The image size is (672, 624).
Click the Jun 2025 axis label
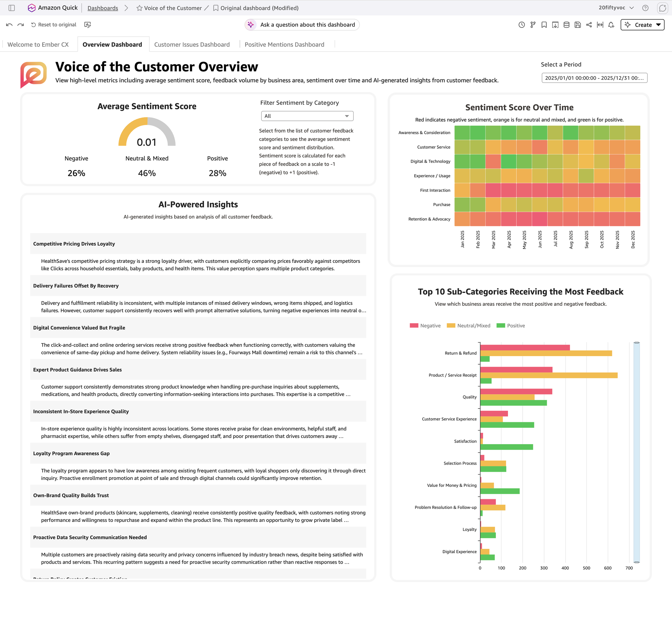[x=540, y=239]
